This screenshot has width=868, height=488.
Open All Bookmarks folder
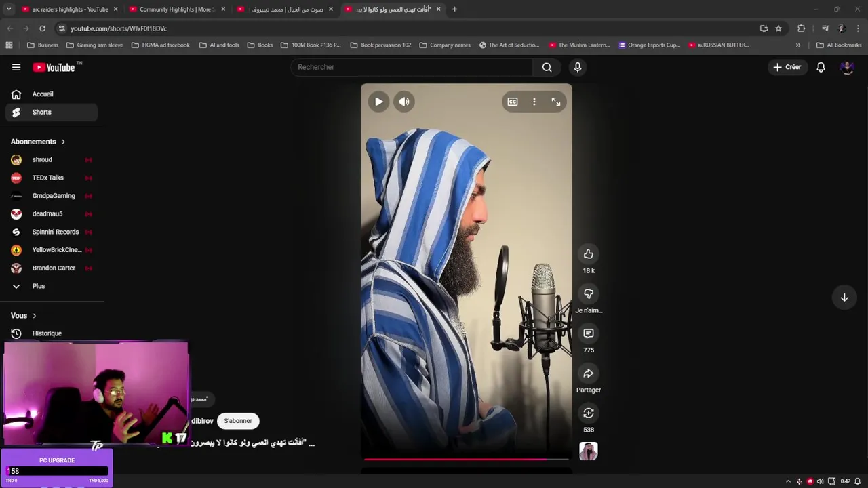tap(839, 45)
